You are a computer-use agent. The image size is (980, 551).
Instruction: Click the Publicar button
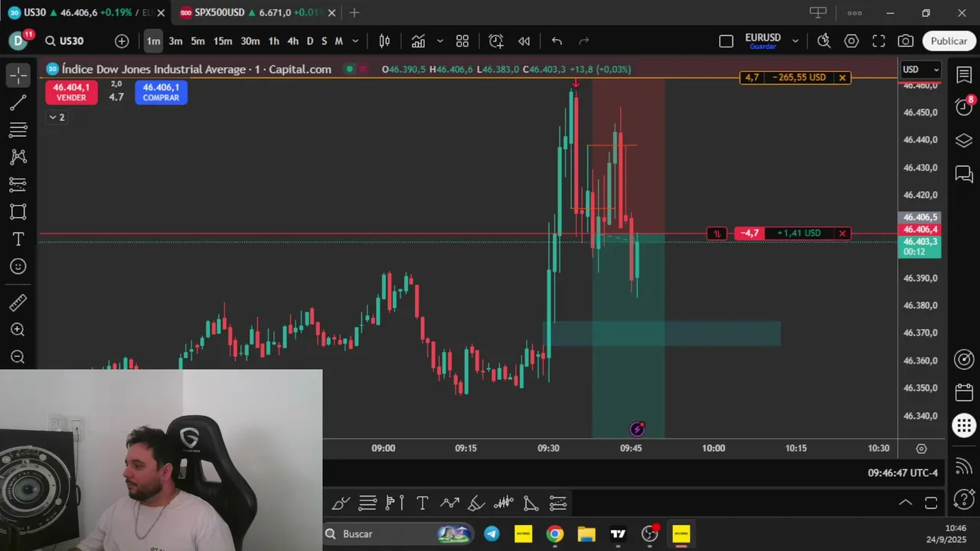(949, 41)
